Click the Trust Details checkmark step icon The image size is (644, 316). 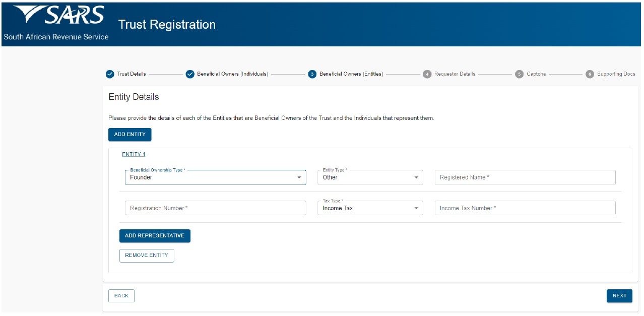click(x=110, y=74)
